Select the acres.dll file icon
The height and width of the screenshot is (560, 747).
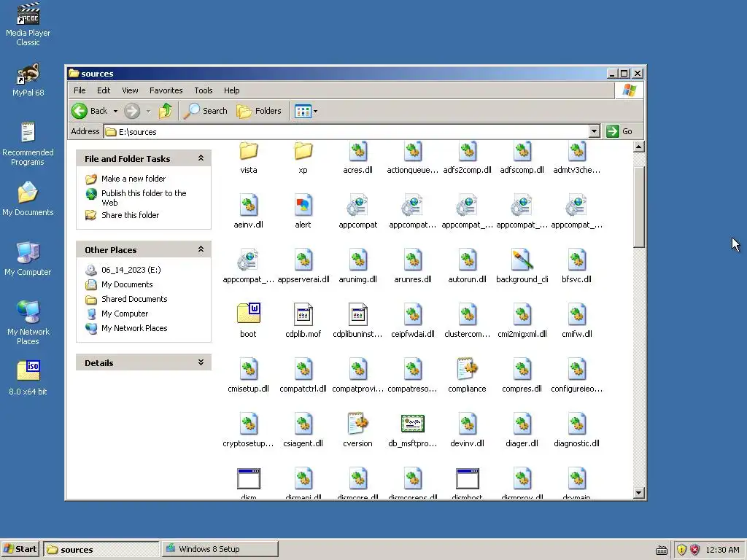pyautogui.click(x=357, y=152)
